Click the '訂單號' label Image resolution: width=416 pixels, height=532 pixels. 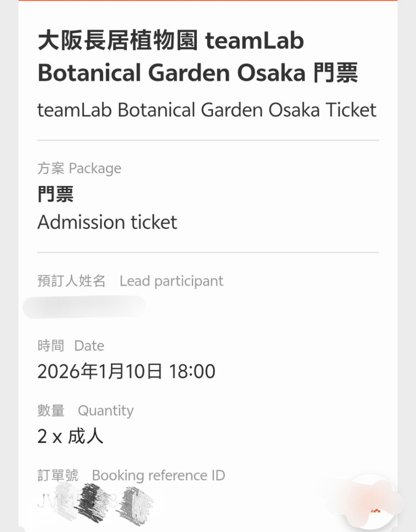(x=58, y=475)
